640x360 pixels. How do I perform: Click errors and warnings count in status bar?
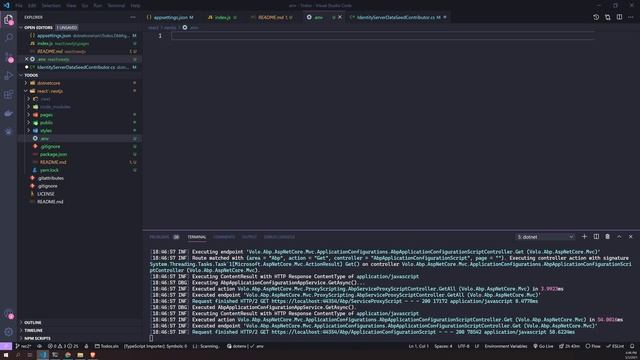click(x=63, y=346)
